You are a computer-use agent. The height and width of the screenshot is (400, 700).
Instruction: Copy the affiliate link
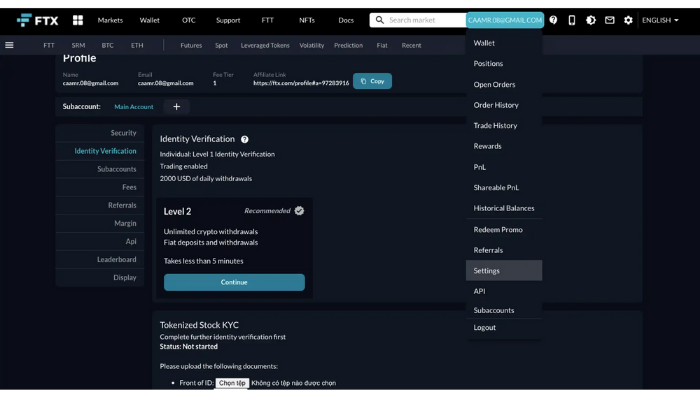pos(372,81)
